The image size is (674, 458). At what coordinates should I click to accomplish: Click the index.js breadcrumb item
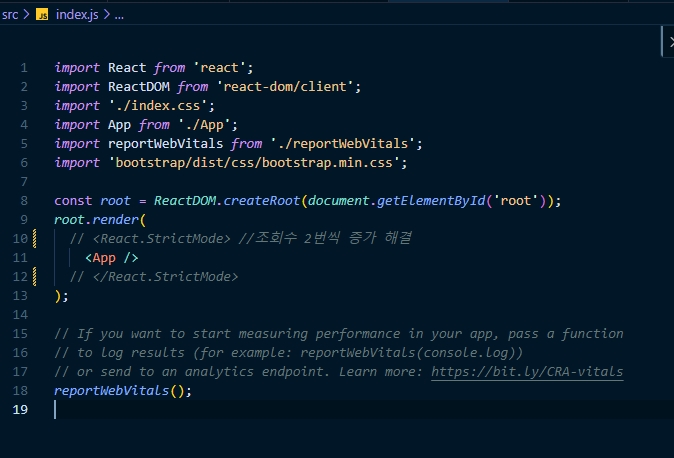(77, 15)
